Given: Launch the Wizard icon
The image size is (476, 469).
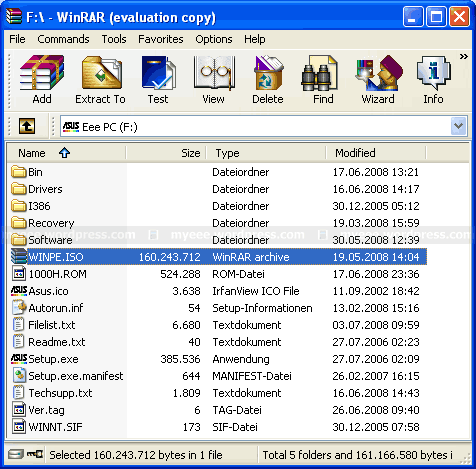Looking at the screenshot, I should tap(379, 73).
